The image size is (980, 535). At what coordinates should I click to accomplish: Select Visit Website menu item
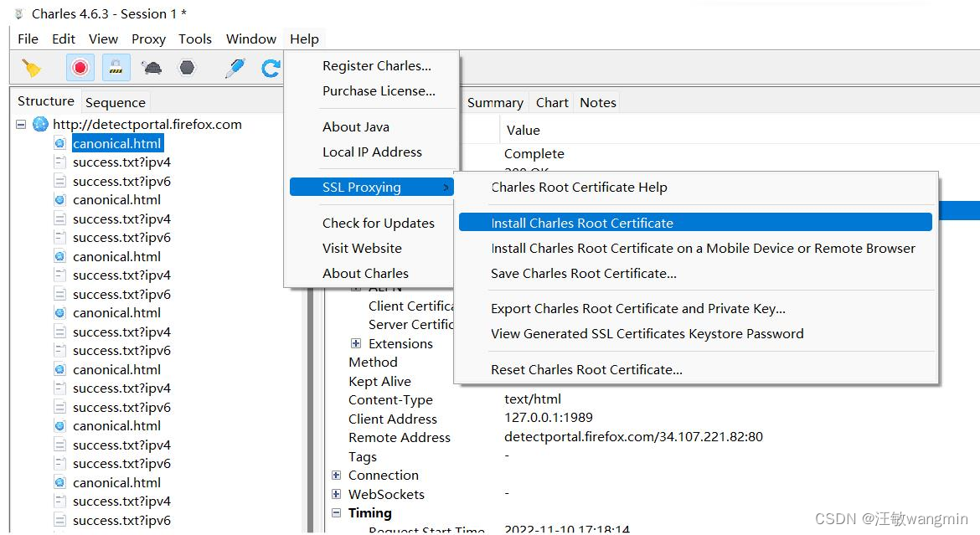click(x=362, y=248)
